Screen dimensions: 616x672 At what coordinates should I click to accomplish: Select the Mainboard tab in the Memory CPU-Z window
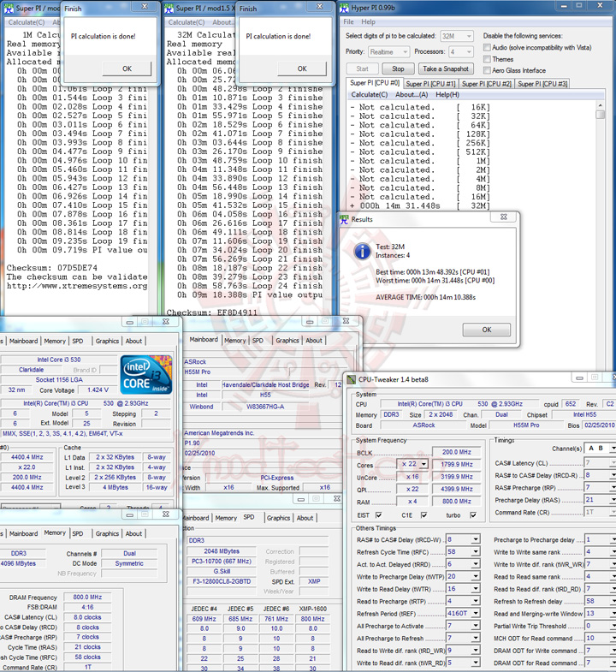coord(24,533)
